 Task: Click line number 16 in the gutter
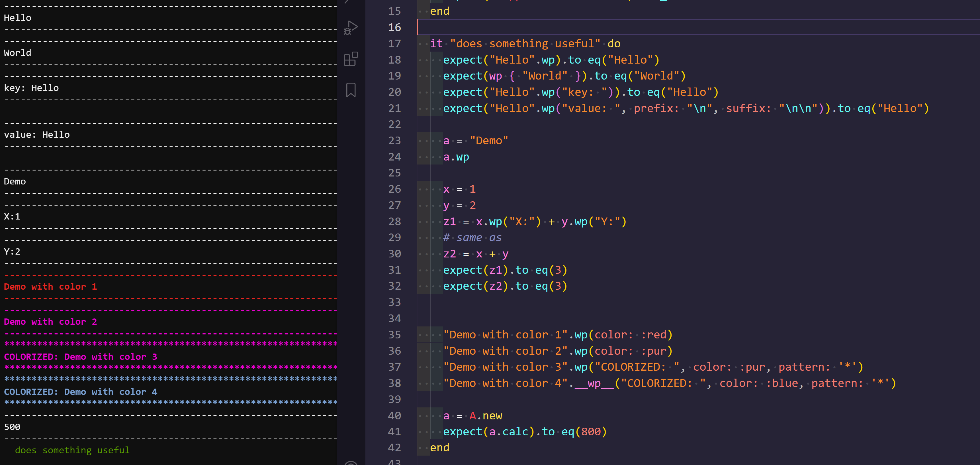pos(394,27)
